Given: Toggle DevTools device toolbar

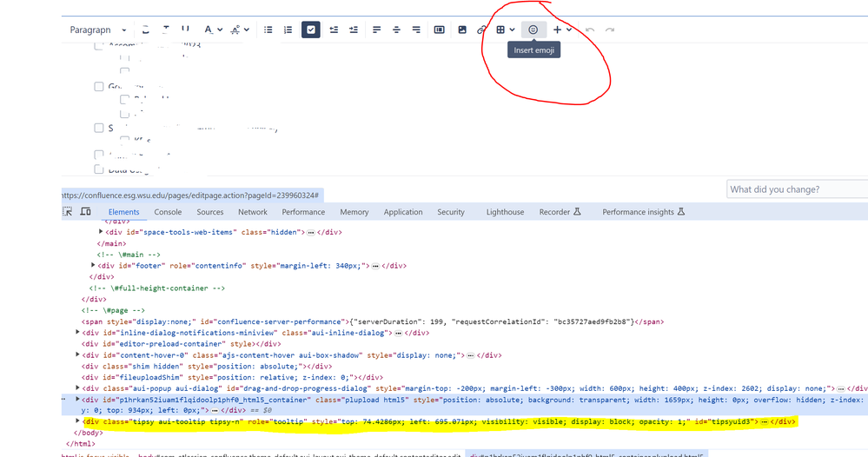Looking at the screenshot, I should [x=86, y=211].
